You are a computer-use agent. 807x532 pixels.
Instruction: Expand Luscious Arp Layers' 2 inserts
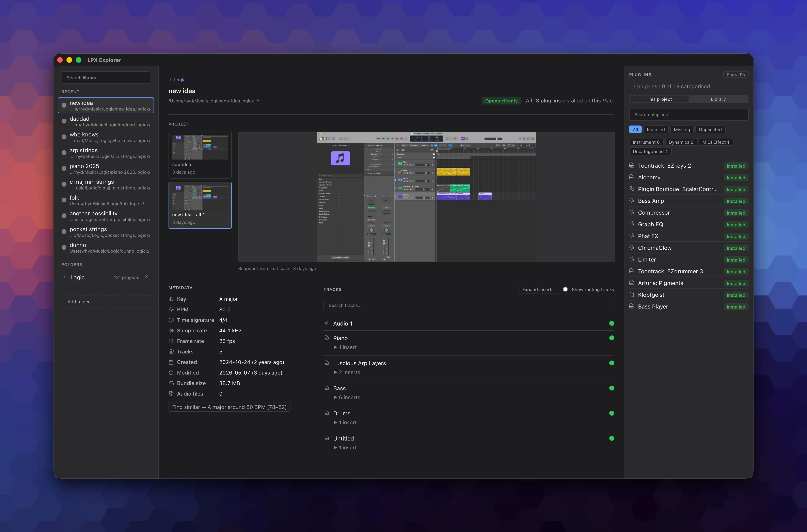[347, 372]
